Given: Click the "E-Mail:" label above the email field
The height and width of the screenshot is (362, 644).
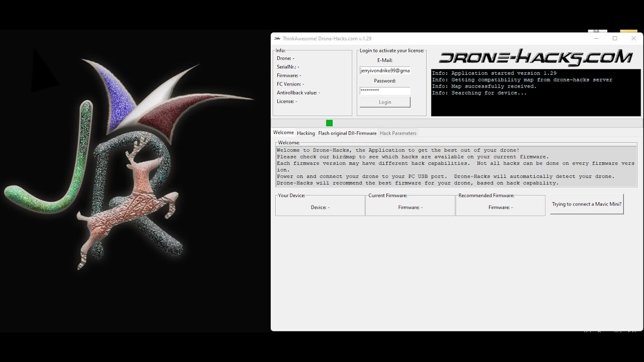Looking at the screenshot, I should (x=385, y=60).
